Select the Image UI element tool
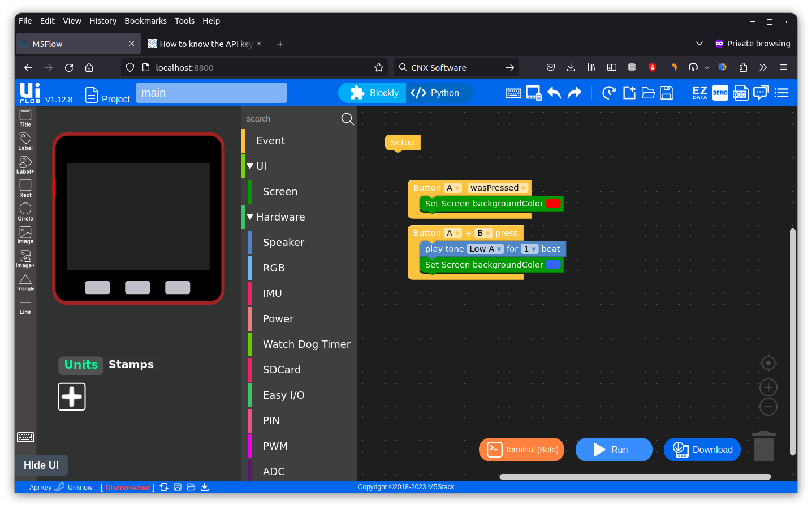The height and width of the screenshot is (509, 812). pos(25,235)
